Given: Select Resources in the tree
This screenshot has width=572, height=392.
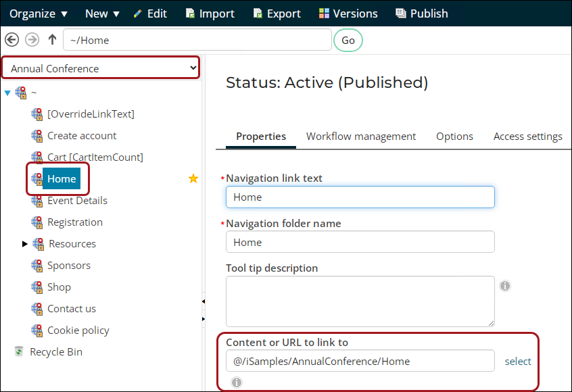Looking at the screenshot, I should pyautogui.click(x=72, y=243).
